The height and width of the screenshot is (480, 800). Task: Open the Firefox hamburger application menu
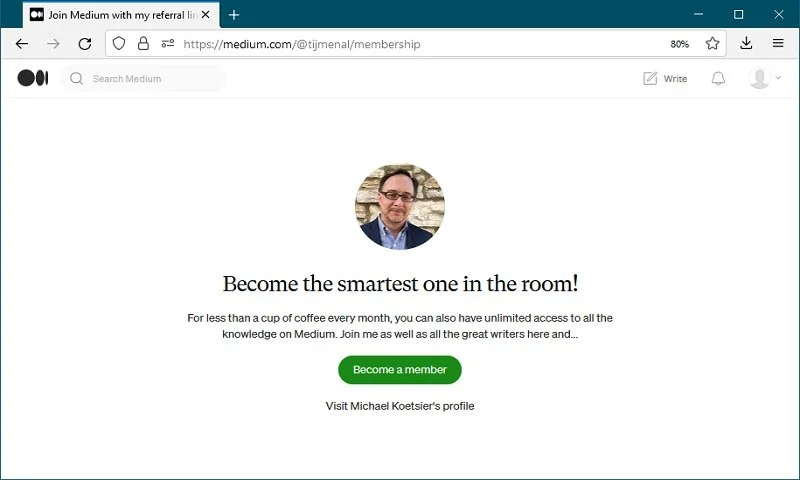point(778,43)
